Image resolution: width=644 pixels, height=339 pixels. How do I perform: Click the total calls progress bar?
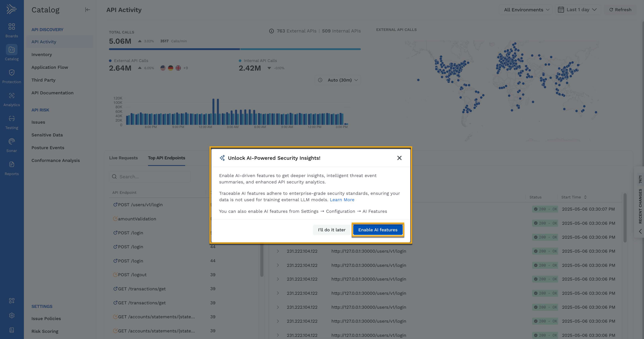point(235,49)
